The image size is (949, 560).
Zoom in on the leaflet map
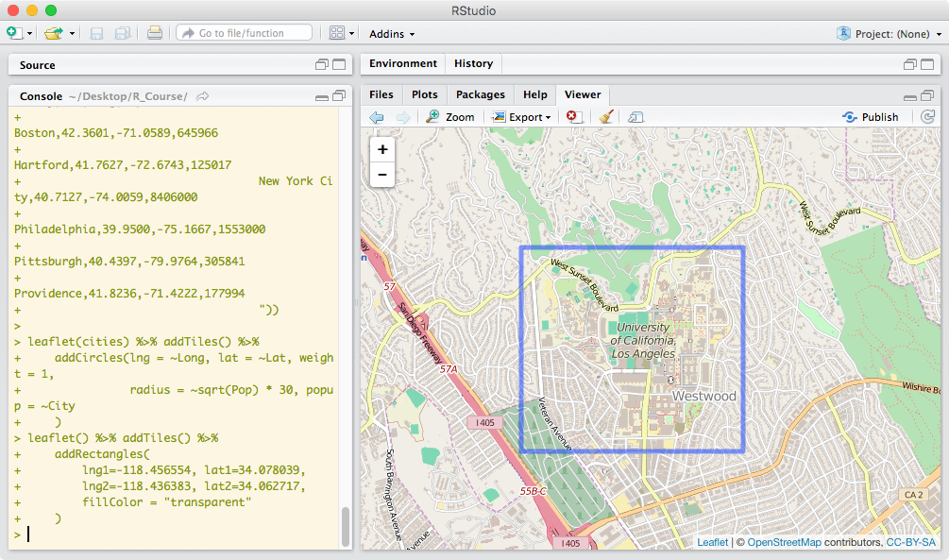click(382, 149)
